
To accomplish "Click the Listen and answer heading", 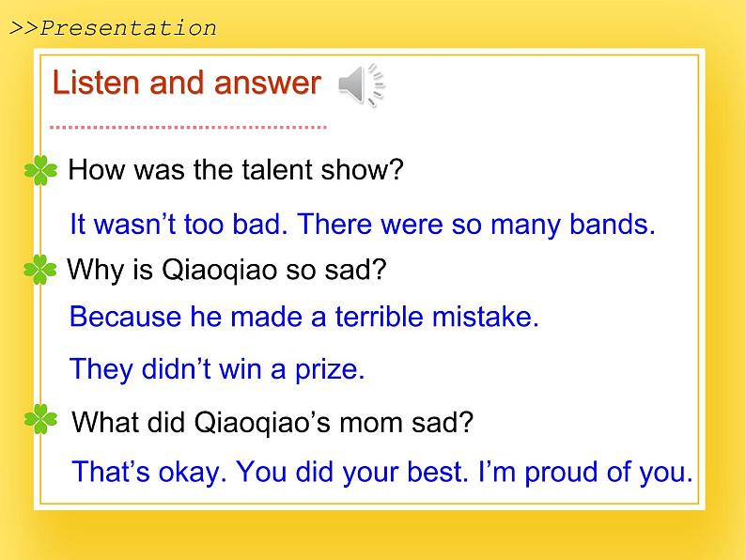I will pos(187,83).
